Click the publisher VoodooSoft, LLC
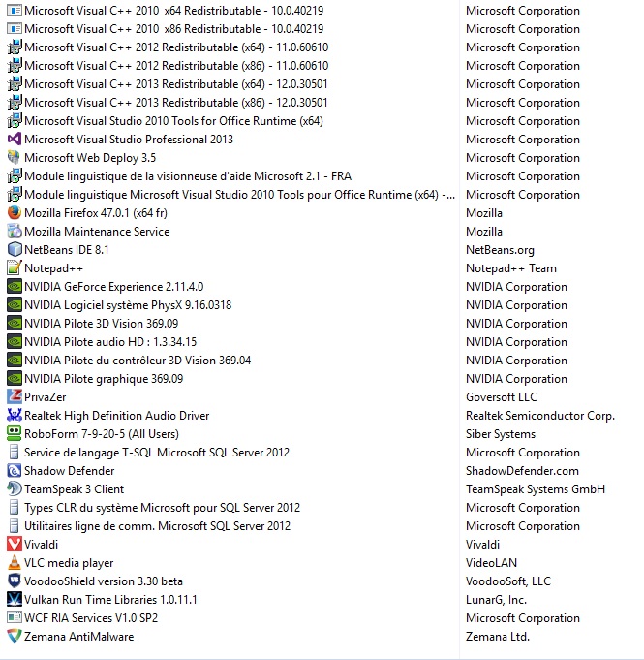 [508, 581]
